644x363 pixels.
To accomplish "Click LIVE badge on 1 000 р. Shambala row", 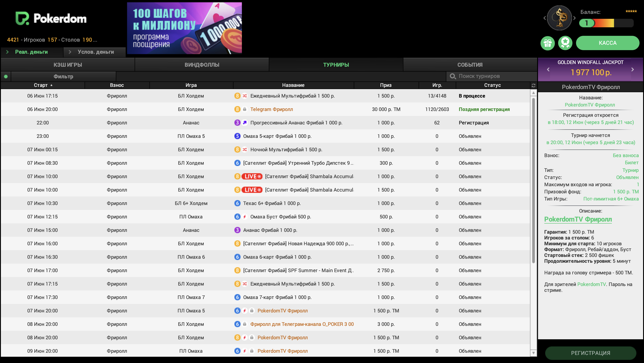I will click(252, 176).
